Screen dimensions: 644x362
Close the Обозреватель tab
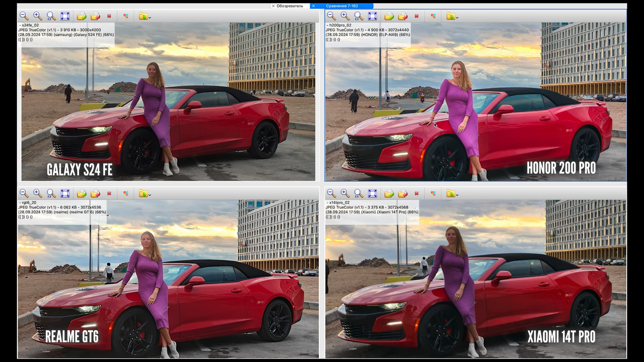click(273, 6)
